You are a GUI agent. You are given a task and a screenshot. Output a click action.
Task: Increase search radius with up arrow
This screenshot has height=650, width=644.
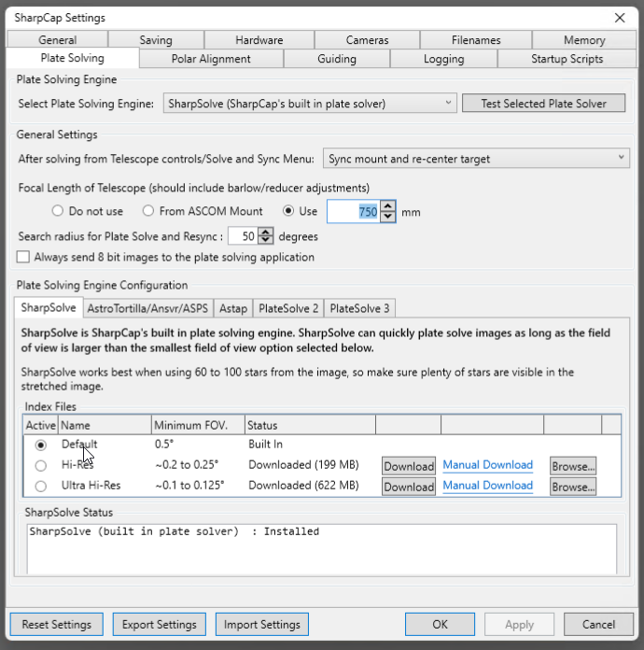coord(266,233)
